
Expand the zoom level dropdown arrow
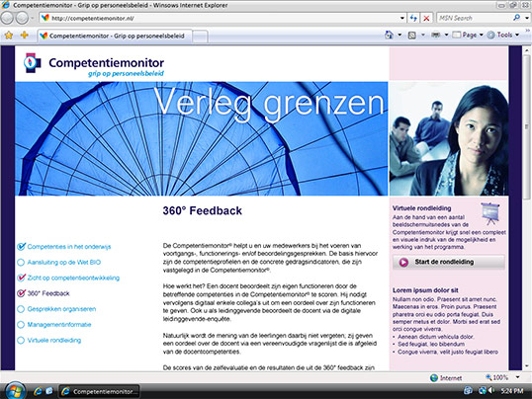point(518,377)
